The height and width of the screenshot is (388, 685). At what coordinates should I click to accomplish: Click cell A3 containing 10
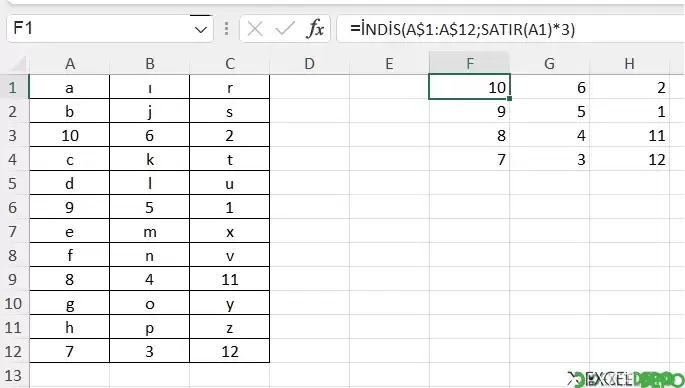(x=69, y=135)
